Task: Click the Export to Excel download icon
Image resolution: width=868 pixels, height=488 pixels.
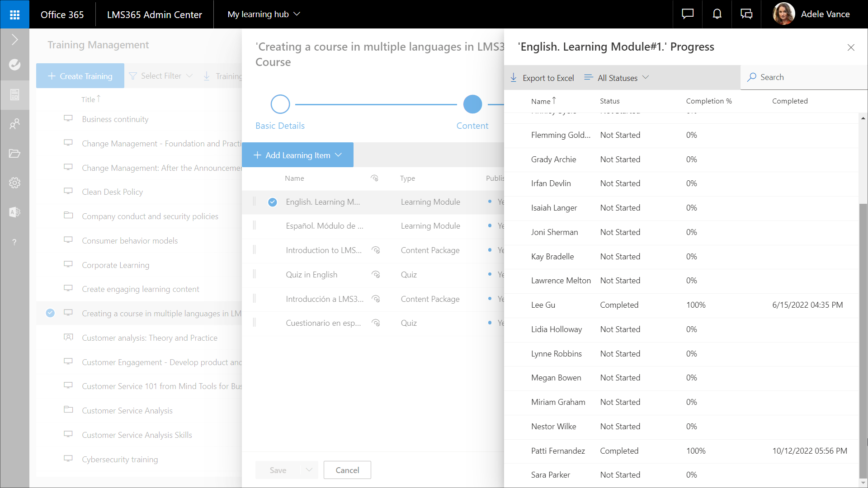Action: (x=514, y=78)
